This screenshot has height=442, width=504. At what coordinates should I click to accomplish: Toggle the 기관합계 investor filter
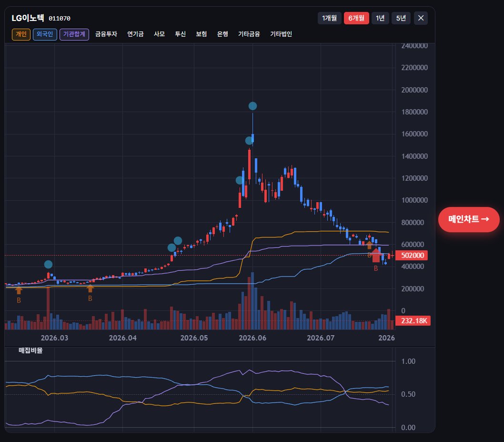tap(74, 34)
